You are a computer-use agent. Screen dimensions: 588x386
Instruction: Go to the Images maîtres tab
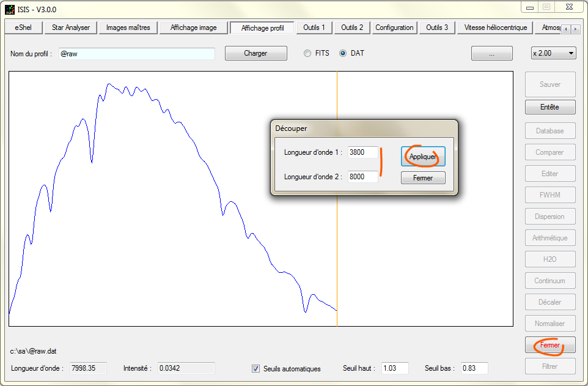(128, 28)
